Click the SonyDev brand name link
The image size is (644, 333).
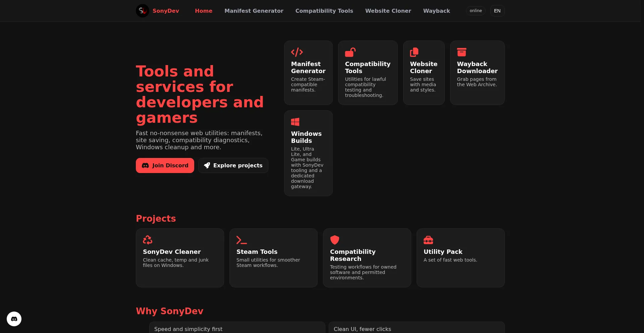pos(166,11)
